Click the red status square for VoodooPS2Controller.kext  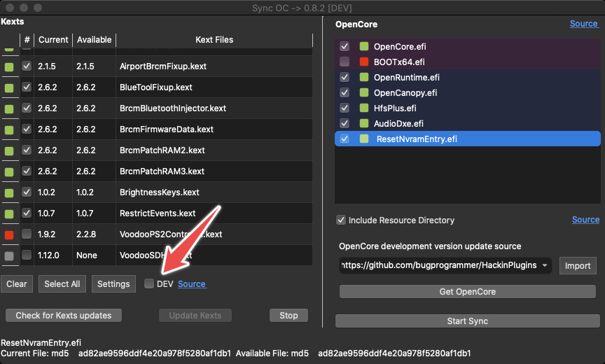click(x=9, y=234)
